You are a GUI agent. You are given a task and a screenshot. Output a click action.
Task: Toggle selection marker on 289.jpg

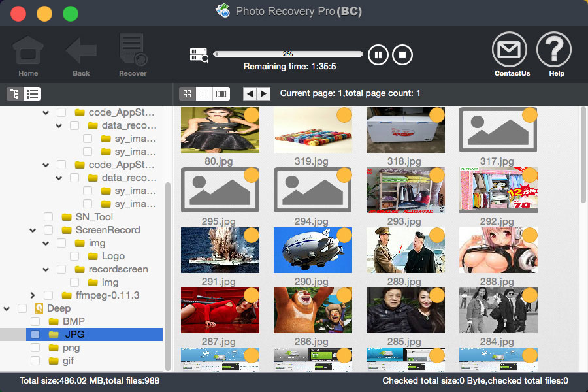point(437,235)
